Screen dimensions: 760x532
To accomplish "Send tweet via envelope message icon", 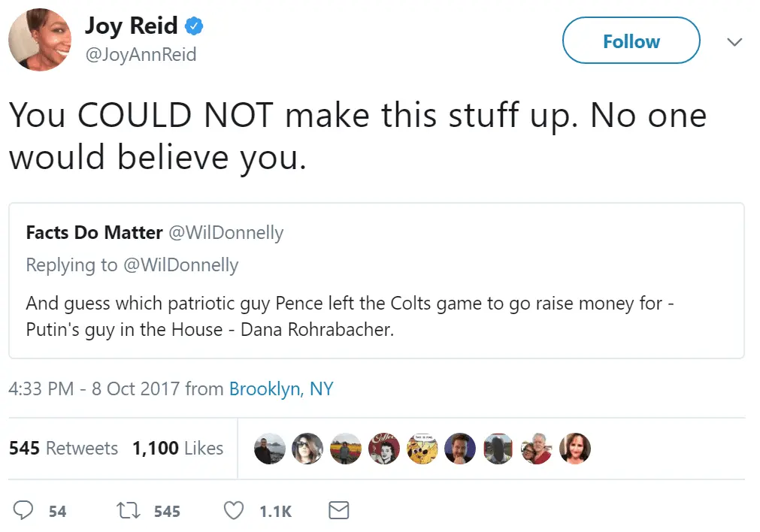I will pos(339,511).
